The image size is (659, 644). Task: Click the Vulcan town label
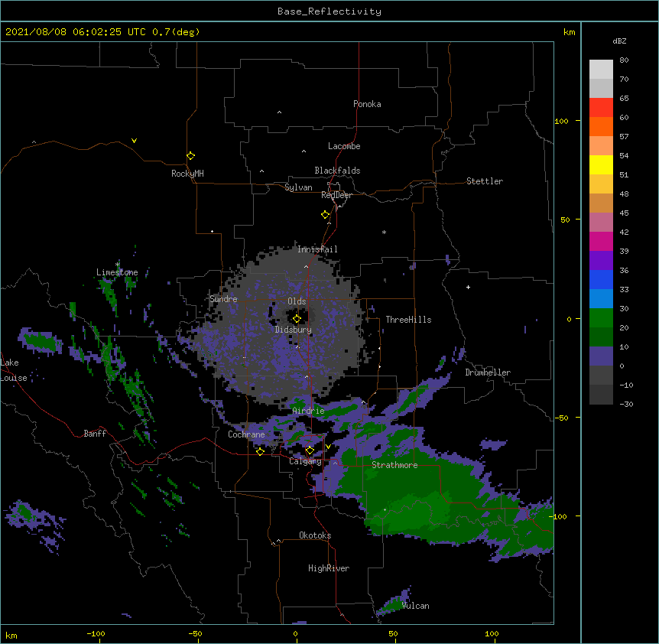coord(415,606)
